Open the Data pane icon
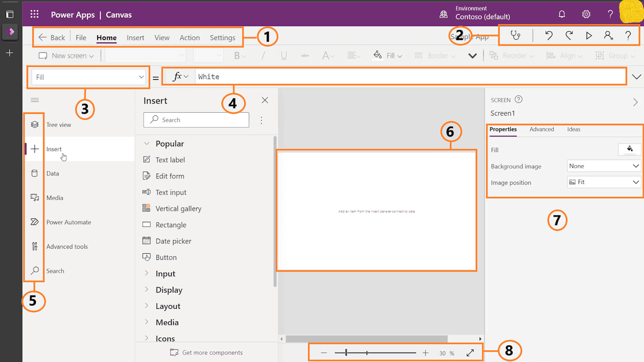Image resolution: width=644 pixels, height=362 pixels. pyautogui.click(x=35, y=173)
